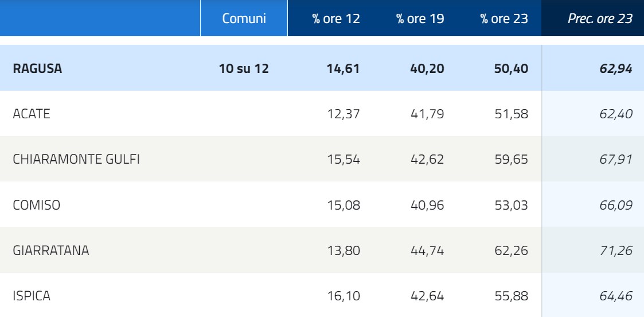644x317 pixels.
Task: Click Ragusa's previous 62,94 value
Action: [x=616, y=69]
